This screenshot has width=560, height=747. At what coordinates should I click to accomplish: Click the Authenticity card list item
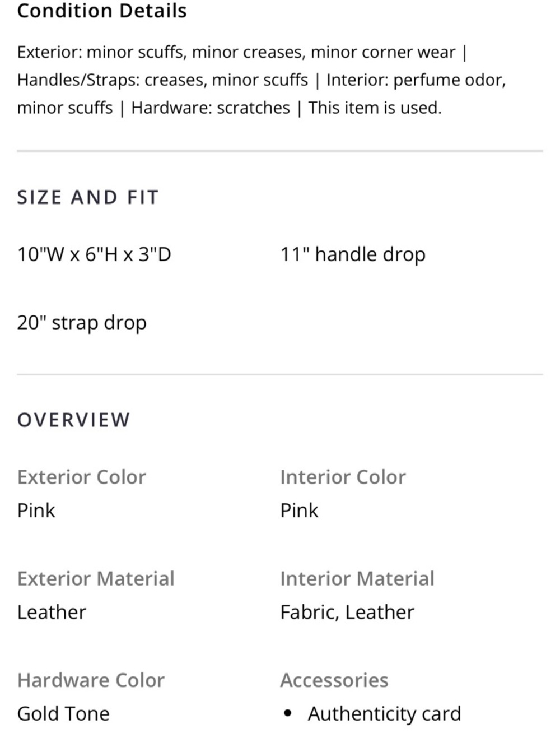384,713
